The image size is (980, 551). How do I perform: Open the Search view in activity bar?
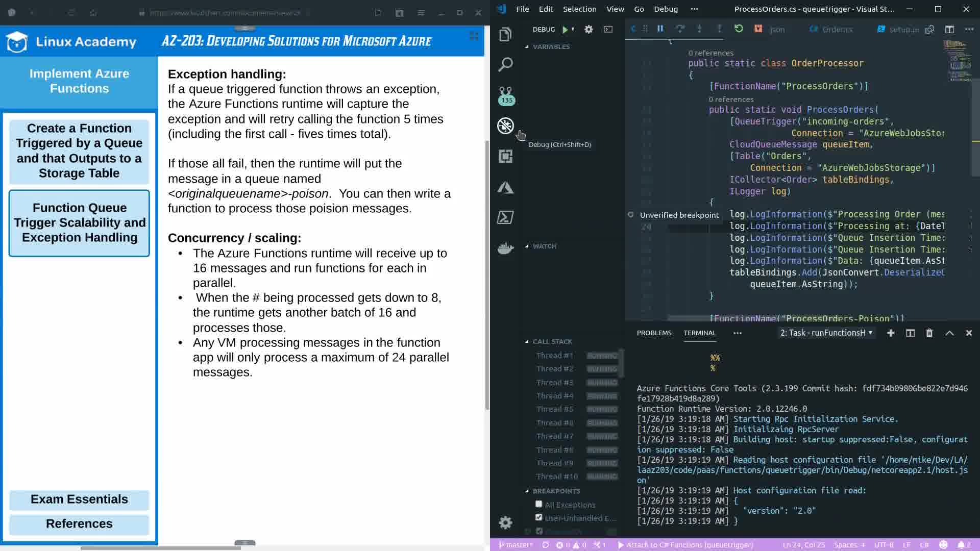point(505,64)
